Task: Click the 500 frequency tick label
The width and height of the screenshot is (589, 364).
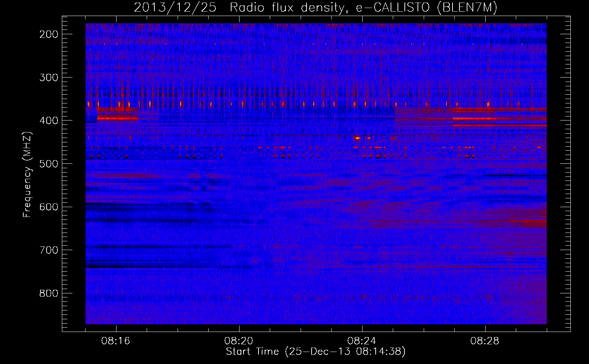Action: point(48,164)
